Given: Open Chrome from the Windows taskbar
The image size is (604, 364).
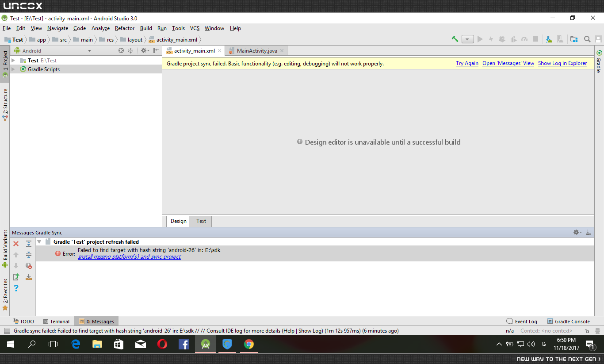Looking at the screenshot, I should tap(249, 344).
